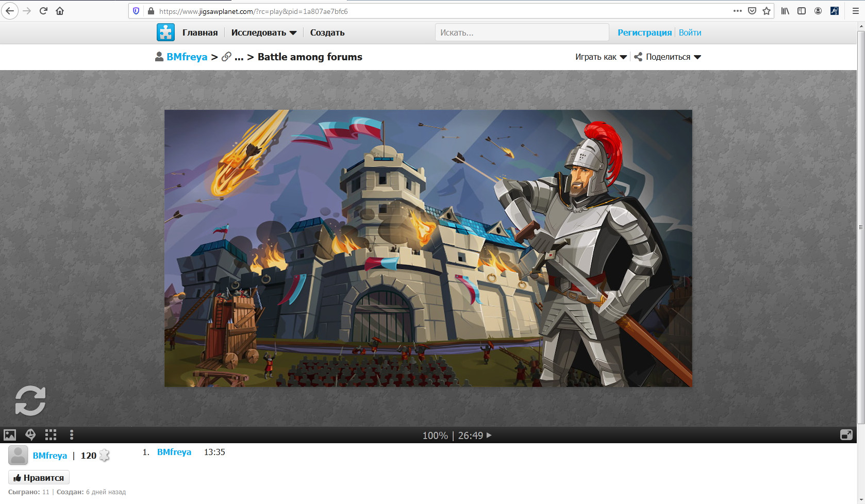The height and width of the screenshot is (504, 865).
Task: Open the browser home page
Action: tap(60, 11)
